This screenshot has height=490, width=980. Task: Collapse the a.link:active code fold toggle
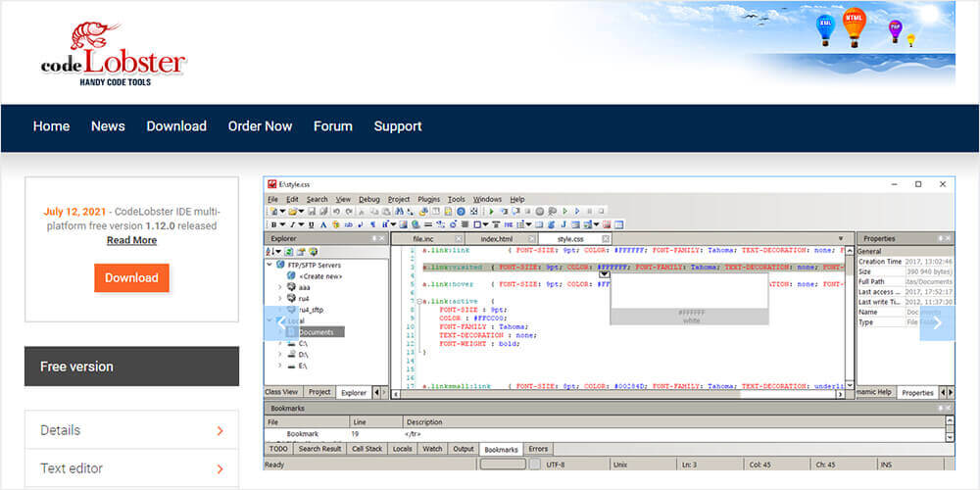(418, 301)
